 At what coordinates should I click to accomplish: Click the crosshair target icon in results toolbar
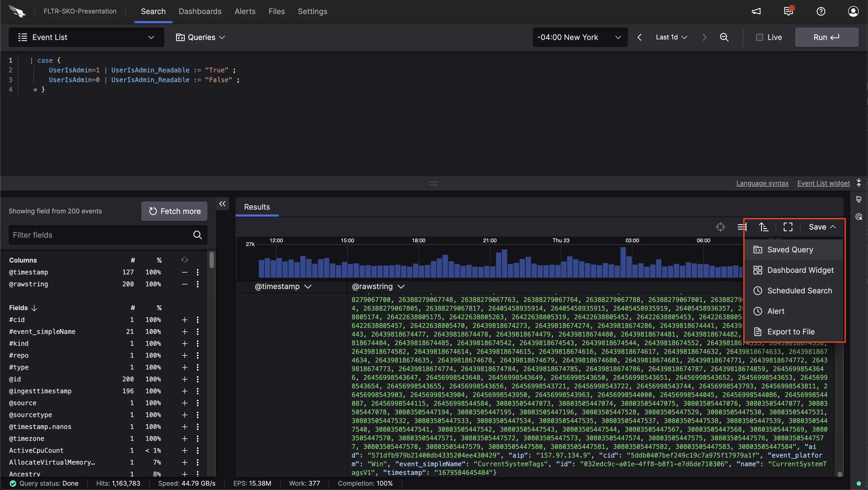click(721, 227)
